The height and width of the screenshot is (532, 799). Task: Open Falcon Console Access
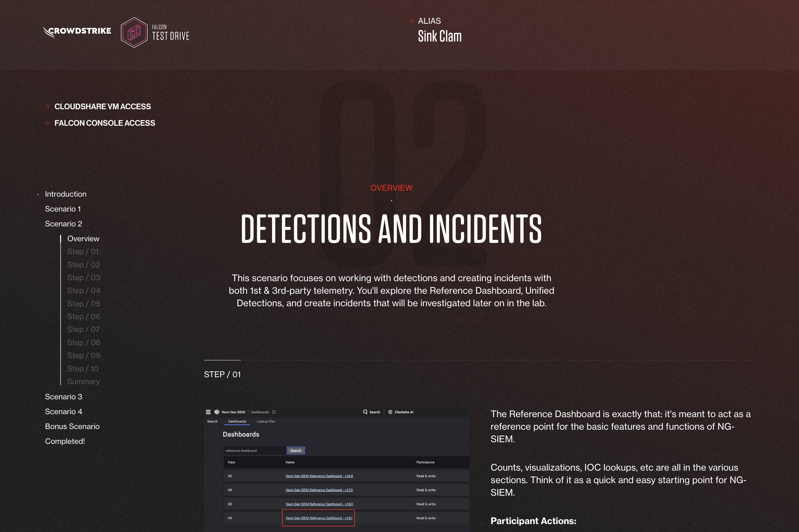click(x=105, y=123)
